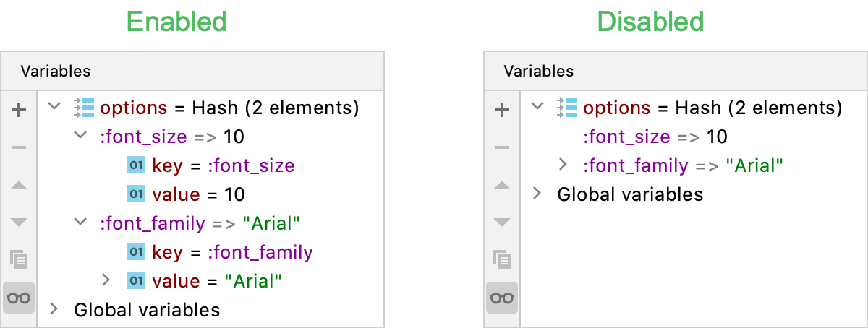Click Remove Watch minus icon in left panel
This screenshot has height=328, width=868.
coord(19,147)
